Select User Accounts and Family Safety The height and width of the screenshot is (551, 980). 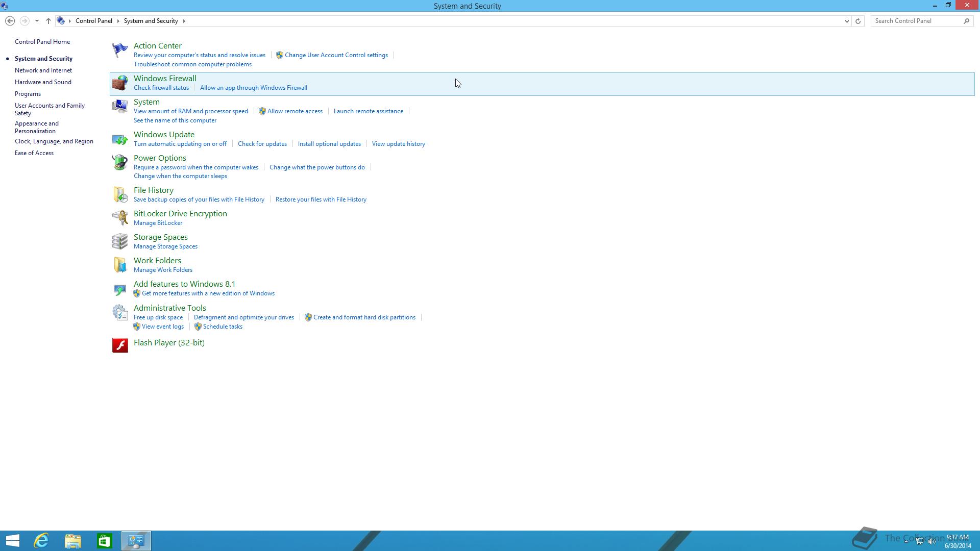[x=50, y=109]
